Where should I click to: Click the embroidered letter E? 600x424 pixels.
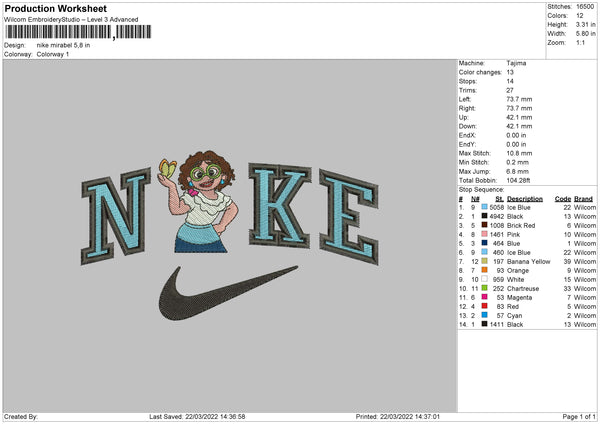[x=349, y=217]
